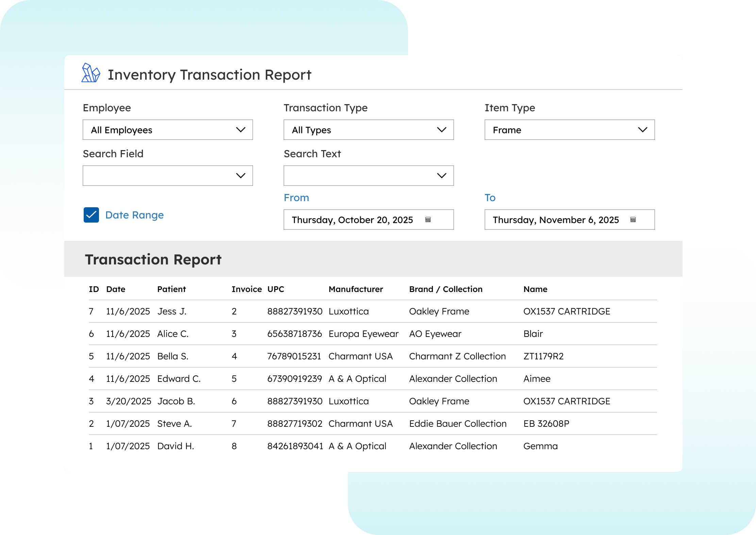Viewport: 756px width, 535px height.
Task: Click the crystal logo icon in header
Action: (x=90, y=73)
